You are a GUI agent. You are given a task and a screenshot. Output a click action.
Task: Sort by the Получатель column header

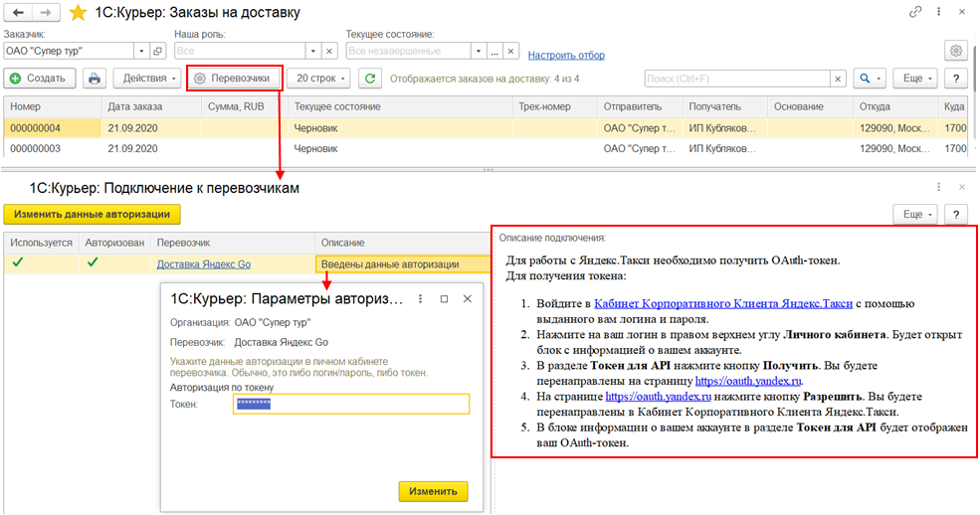(x=724, y=106)
